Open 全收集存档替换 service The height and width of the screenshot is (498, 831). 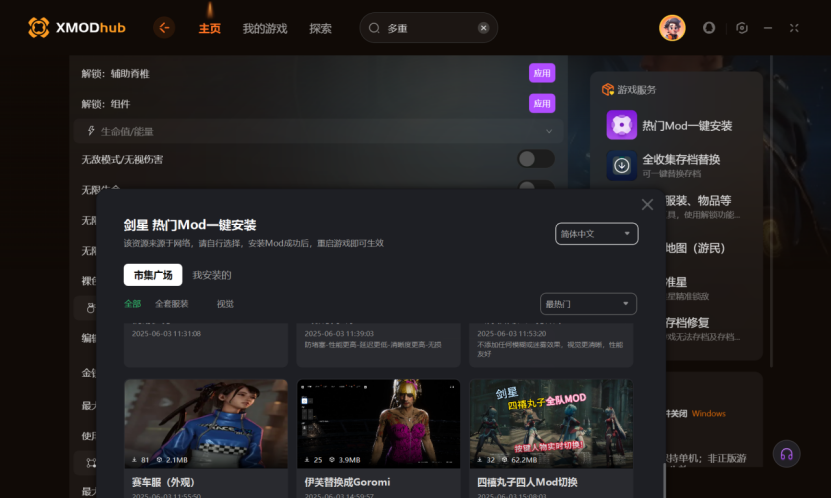[x=681, y=159]
